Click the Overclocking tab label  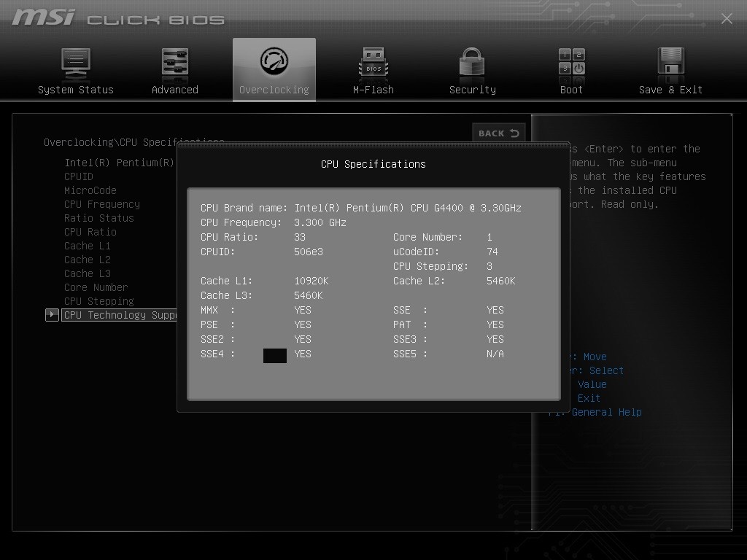[x=274, y=90]
